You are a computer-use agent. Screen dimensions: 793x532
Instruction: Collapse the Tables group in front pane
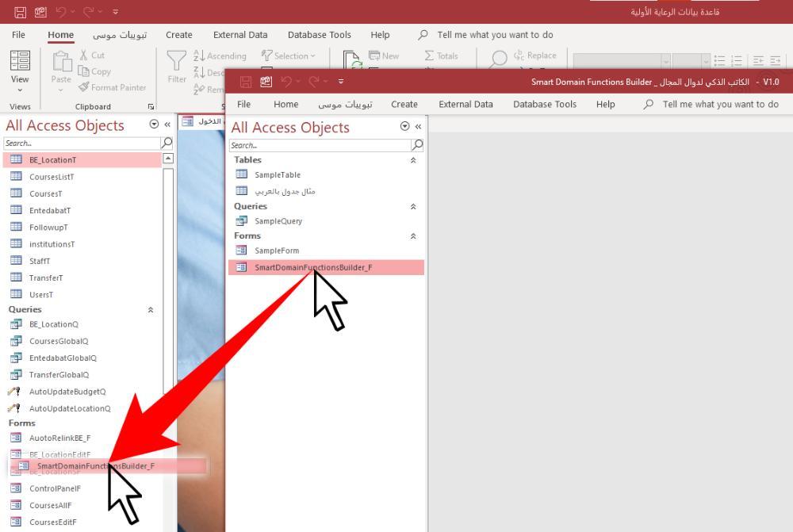point(413,160)
